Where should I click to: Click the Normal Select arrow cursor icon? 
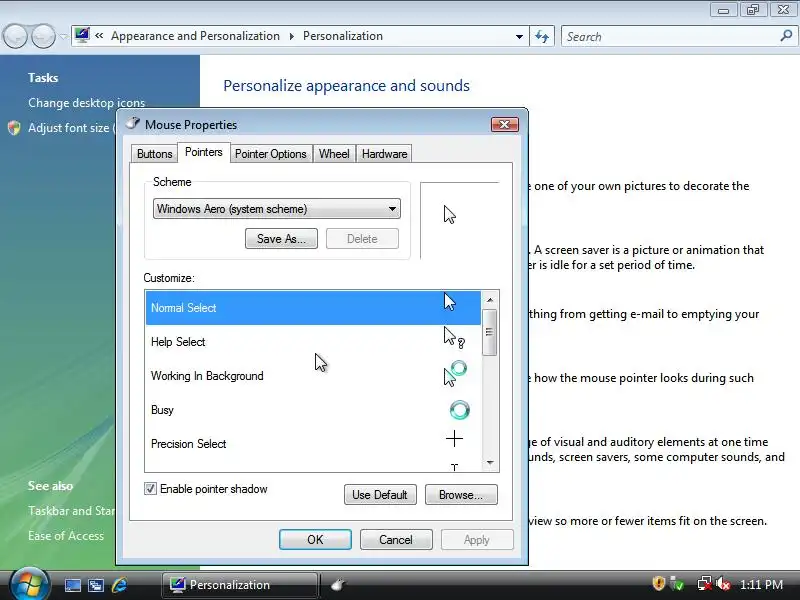tap(449, 302)
